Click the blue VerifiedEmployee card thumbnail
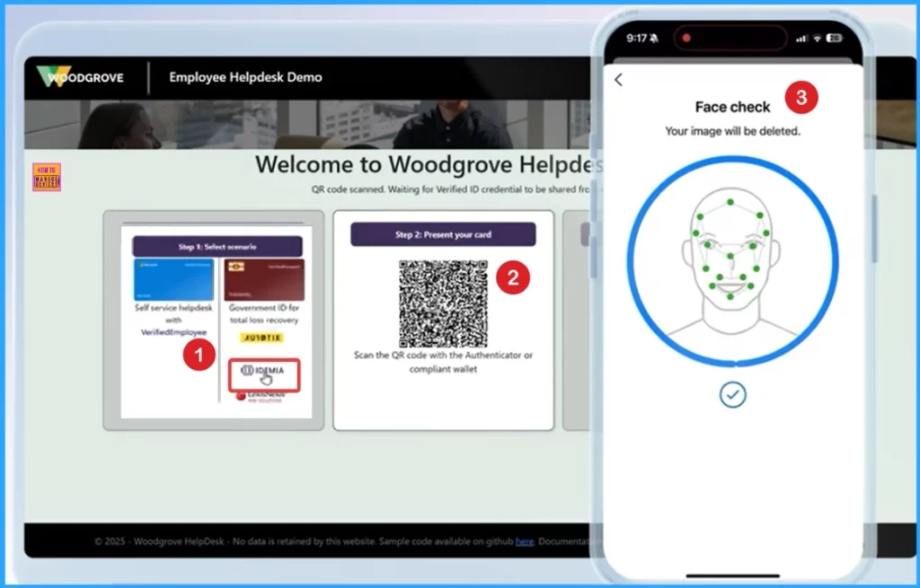 tap(173, 280)
